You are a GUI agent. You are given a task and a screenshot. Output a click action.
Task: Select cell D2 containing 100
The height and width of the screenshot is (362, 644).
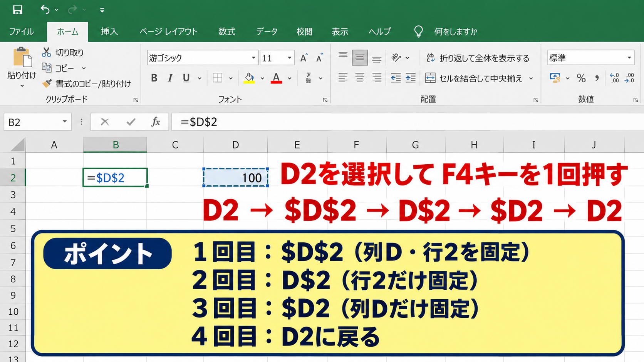click(235, 178)
